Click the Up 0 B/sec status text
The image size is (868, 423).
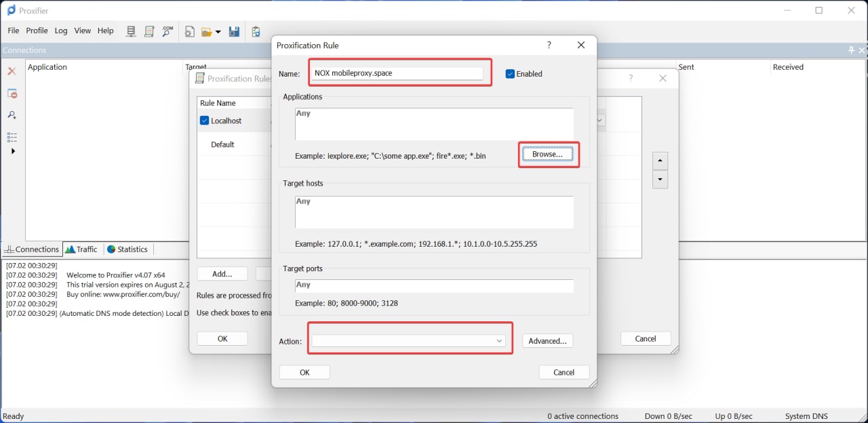pyautogui.click(x=734, y=416)
